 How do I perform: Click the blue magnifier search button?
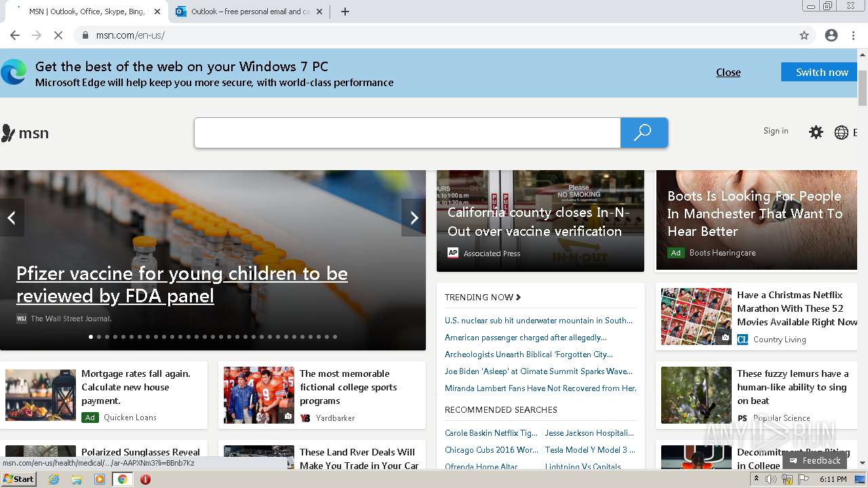point(644,133)
